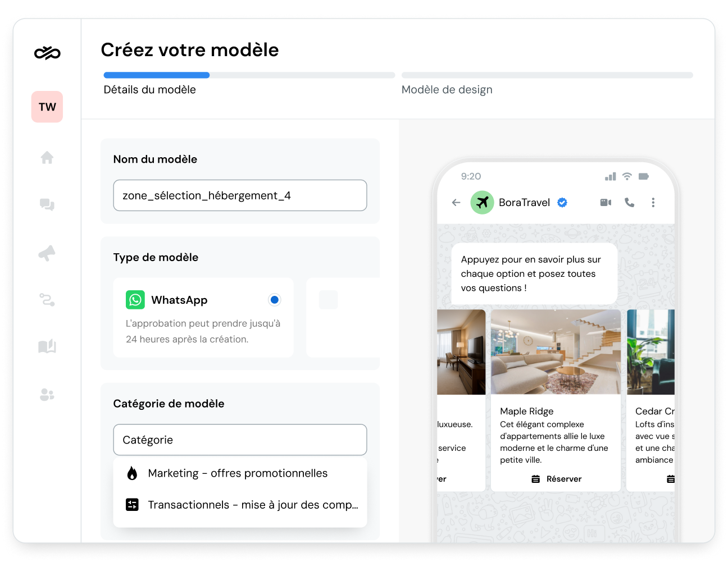728x562 pixels.
Task: Open the contacts people icon
Action: click(x=47, y=395)
